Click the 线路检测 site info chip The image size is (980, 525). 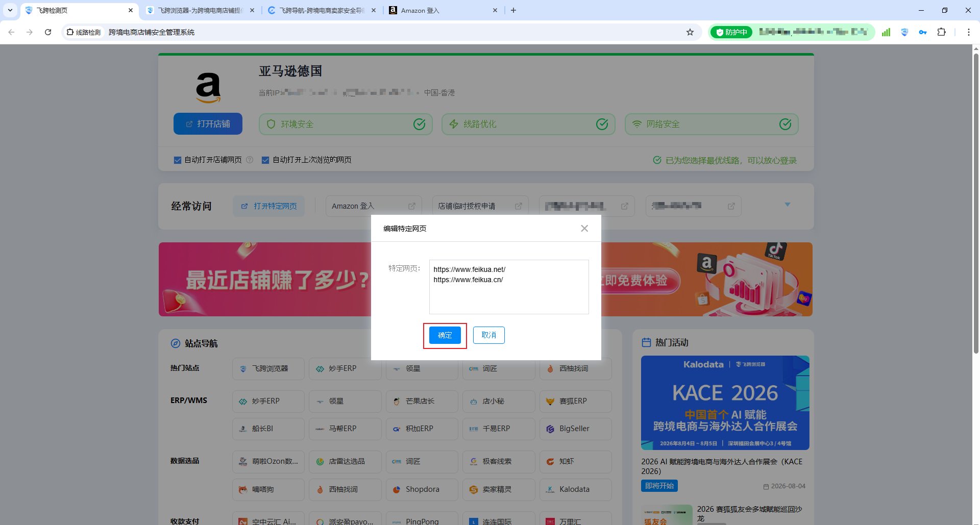[84, 32]
